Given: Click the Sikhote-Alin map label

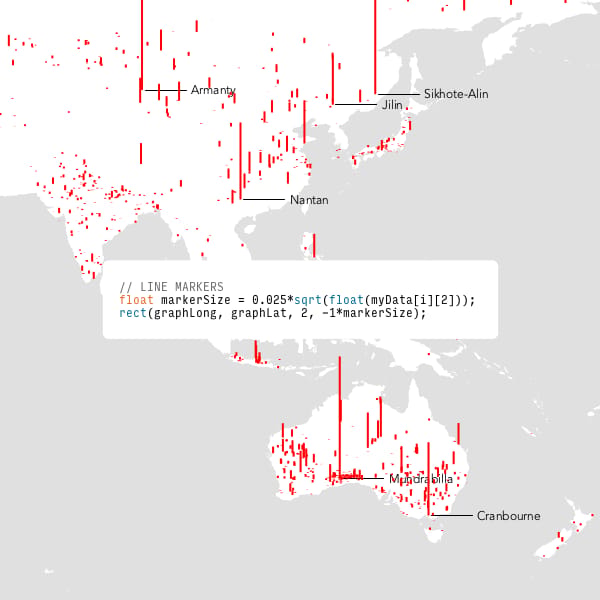Looking at the screenshot, I should [x=456, y=94].
